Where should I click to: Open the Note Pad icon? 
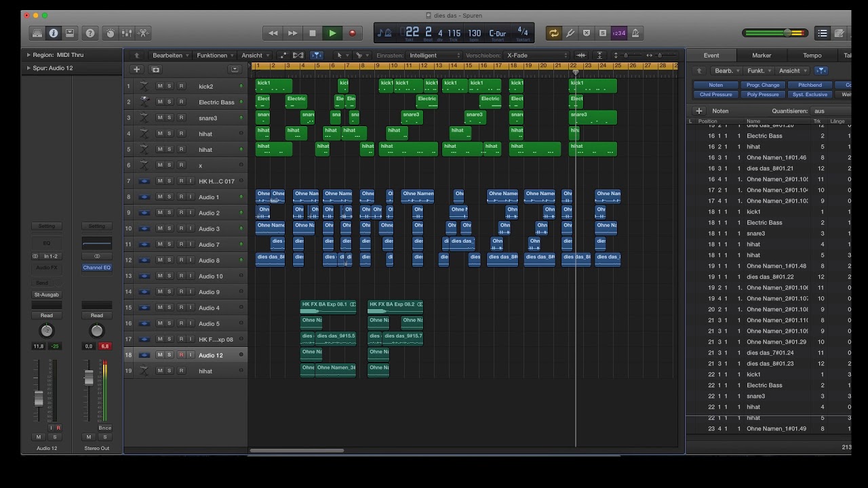[x=840, y=33]
